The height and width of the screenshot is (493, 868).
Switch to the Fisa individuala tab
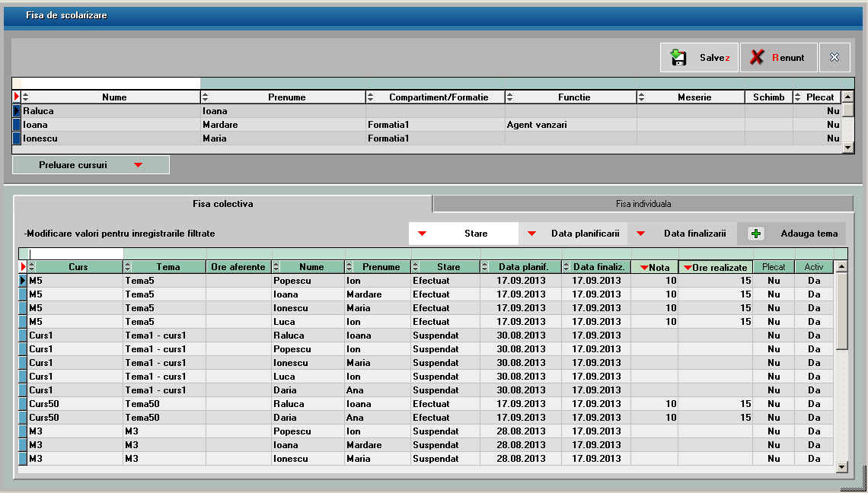pos(643,204)
